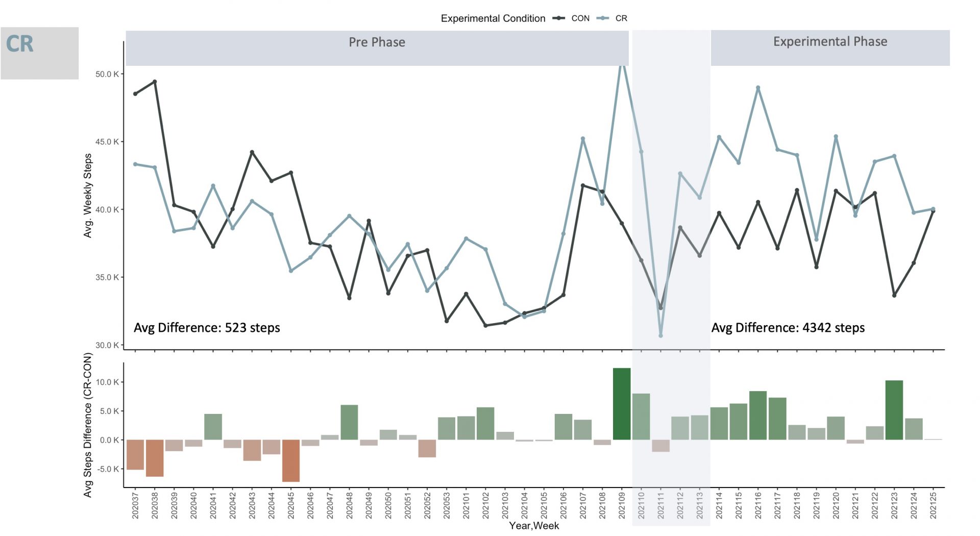Select the Experimental Phase header band
The image size is (980, 536).
pos(830,47)
